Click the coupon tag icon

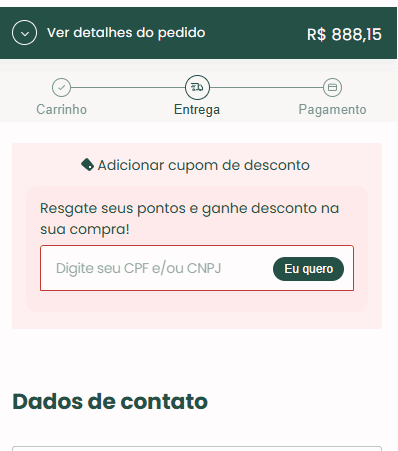pyautogui.click(x=87, y=165)
